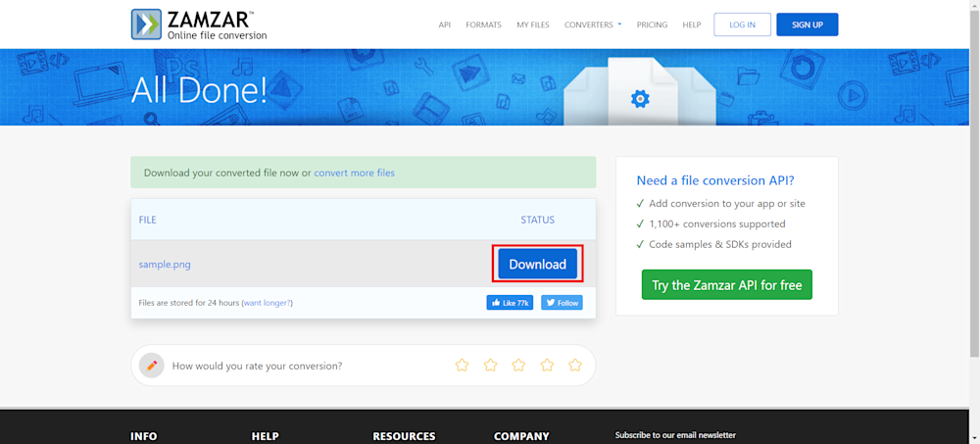Click the INFO footer heading
Viewport: 980px width, 444px height.
144,436
